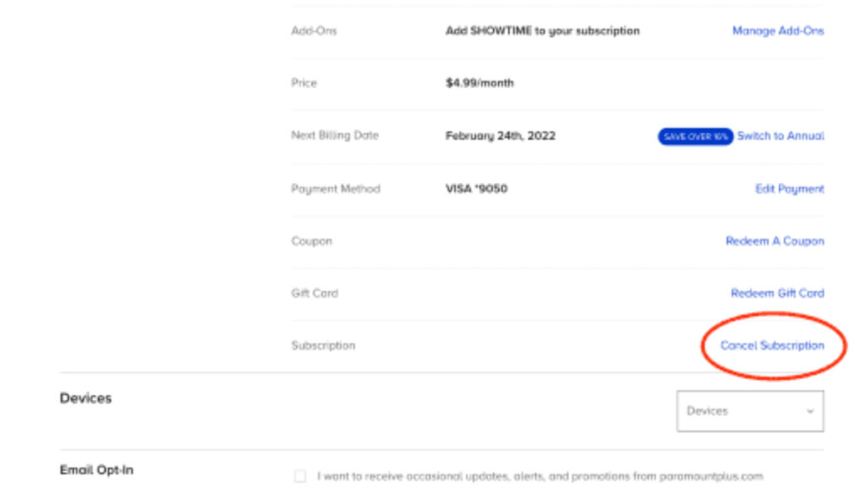This screenshot has width=868, height=488.
Task: Click the SAVE OVER 16% badge
Action: 695,136
